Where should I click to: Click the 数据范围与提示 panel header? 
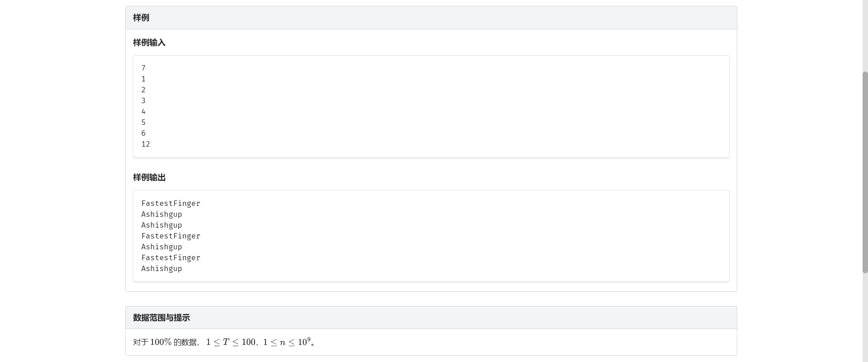(161, 318)
